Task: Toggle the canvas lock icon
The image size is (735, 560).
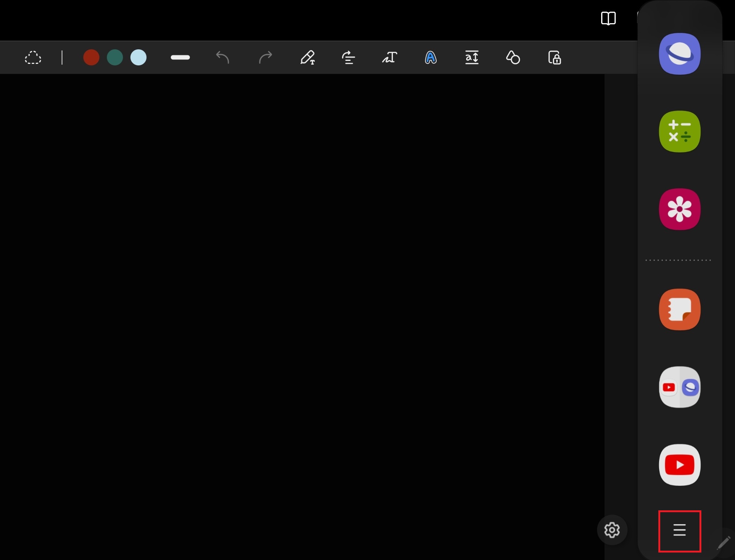Action: coord(554,58)
